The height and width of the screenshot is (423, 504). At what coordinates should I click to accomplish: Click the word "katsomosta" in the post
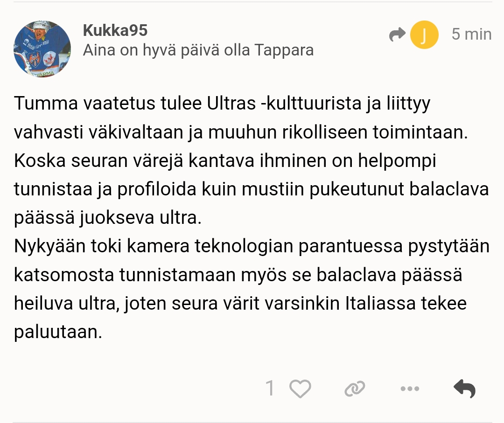63,276
